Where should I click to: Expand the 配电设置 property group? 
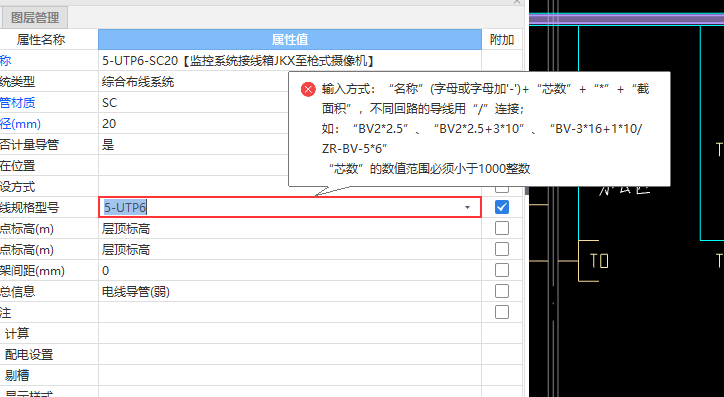coord(29,354)
